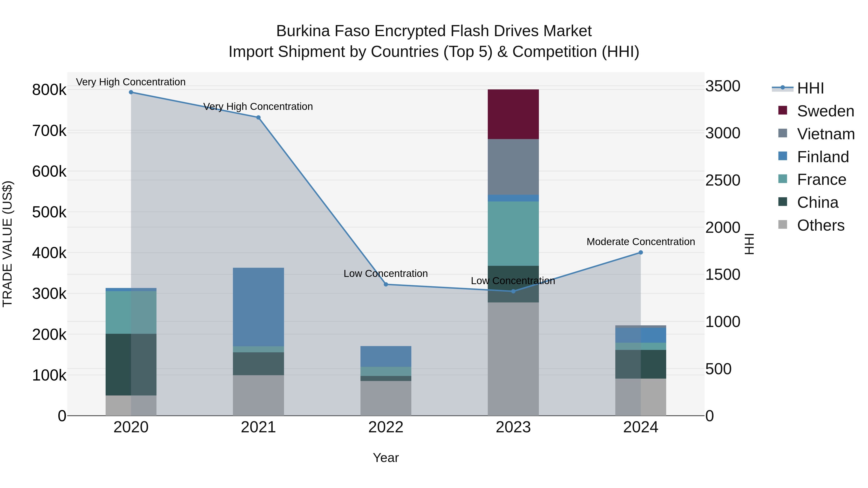This screenshot has height=488, width=868.
Task: Click the Year axis title
Action: [x=386, y=458]
